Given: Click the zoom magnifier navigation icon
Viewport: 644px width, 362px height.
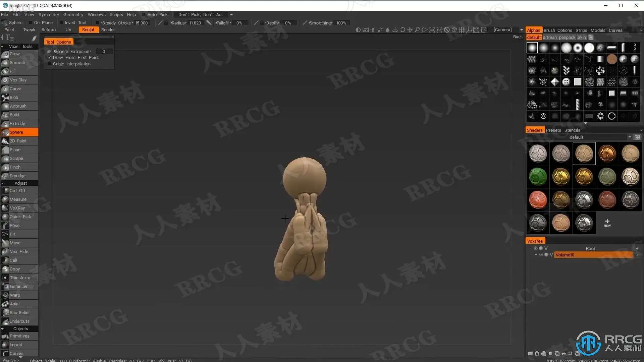Looking at the screenshot, I should coord(417,30).
